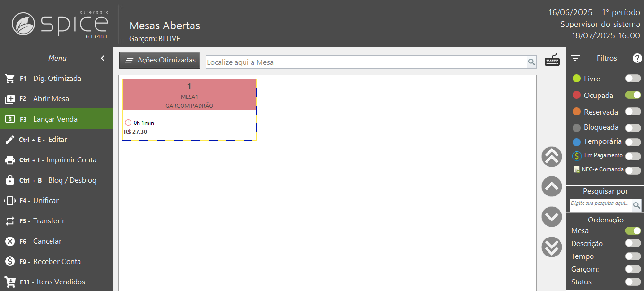This screenshot has width=644, height=291.
Task: Turn on Reservada filter switch
Action: (x=633, y=112)
